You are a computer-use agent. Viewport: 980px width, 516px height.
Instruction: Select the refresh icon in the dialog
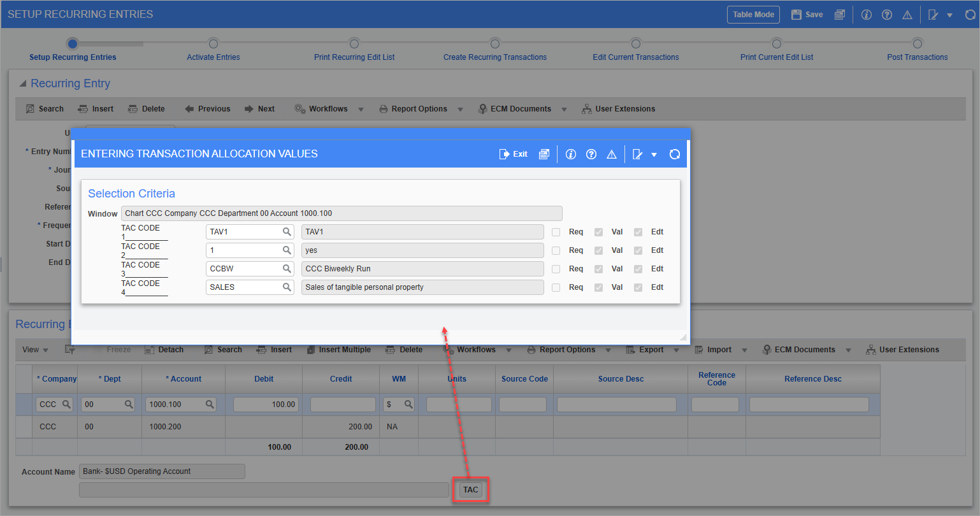click(674, 154)
